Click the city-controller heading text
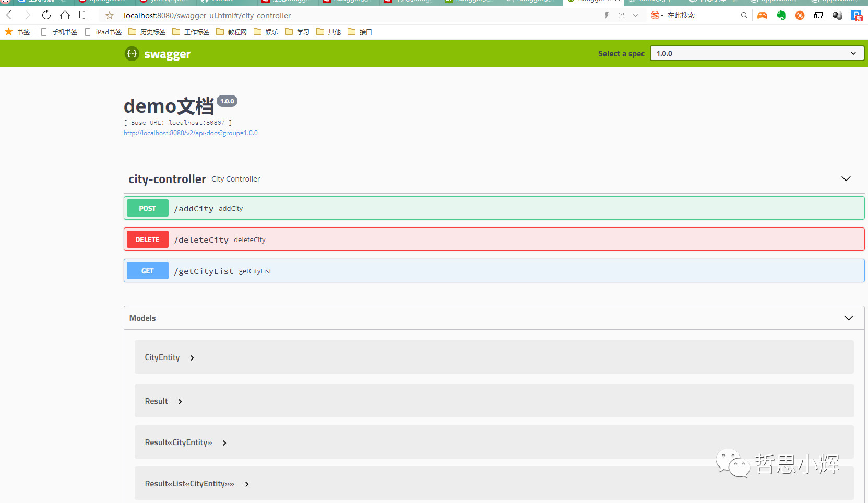The height and width of the screenshot is (503, 868). [x=167, y=179]
